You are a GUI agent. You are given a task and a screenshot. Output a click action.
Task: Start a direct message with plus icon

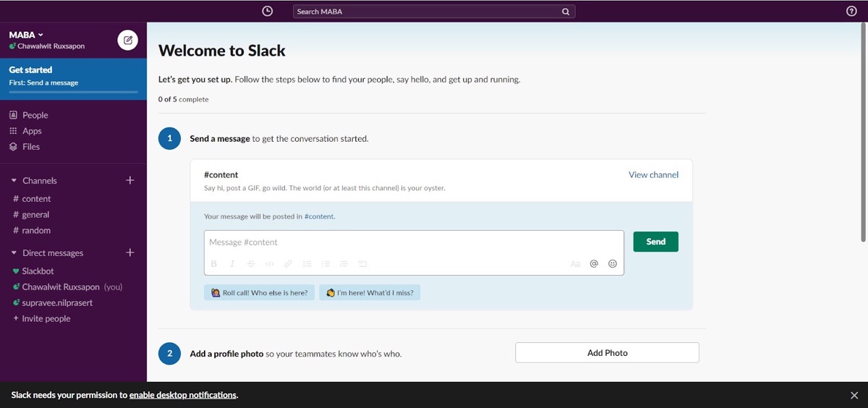(x=130, y=252)
